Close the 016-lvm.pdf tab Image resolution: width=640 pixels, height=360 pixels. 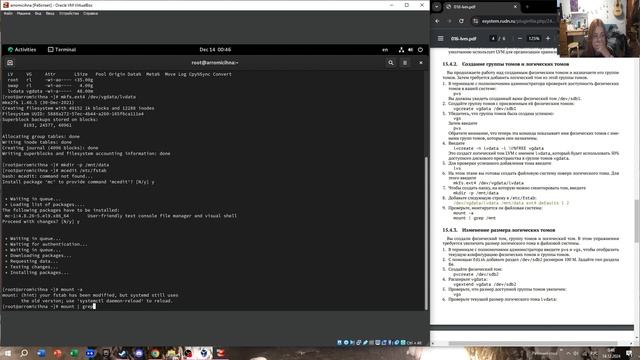point(515,7)
